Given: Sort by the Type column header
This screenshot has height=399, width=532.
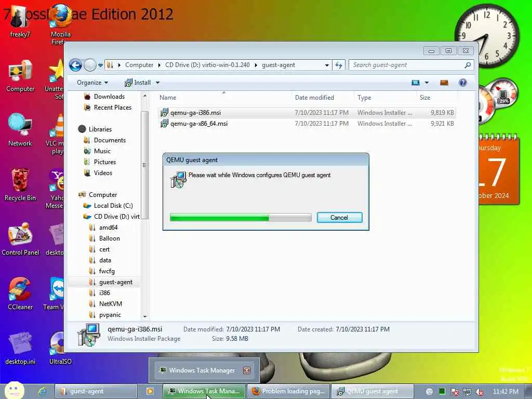Looking at the screenshot, I should point(364,98).
